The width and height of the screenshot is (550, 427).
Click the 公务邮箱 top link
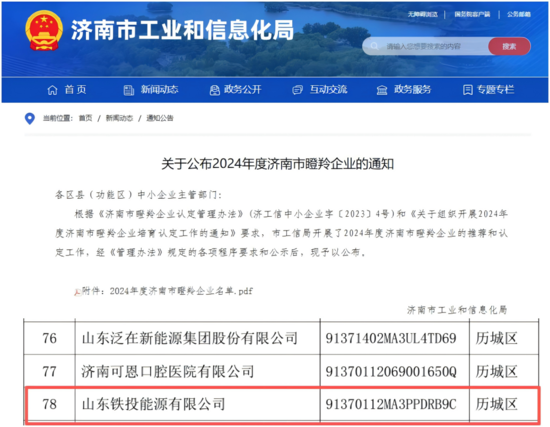[519, 14]
